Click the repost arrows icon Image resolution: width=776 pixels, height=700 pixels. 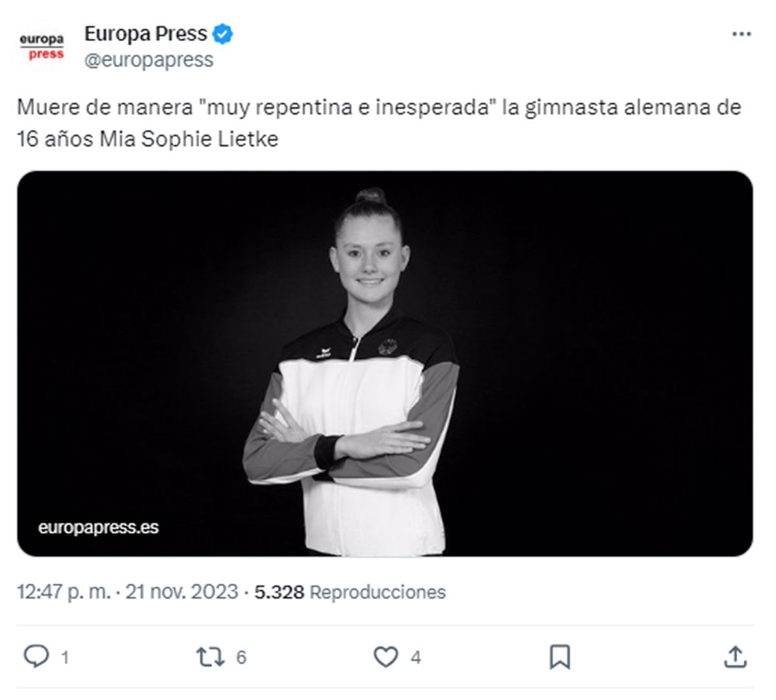pos(210,657)
